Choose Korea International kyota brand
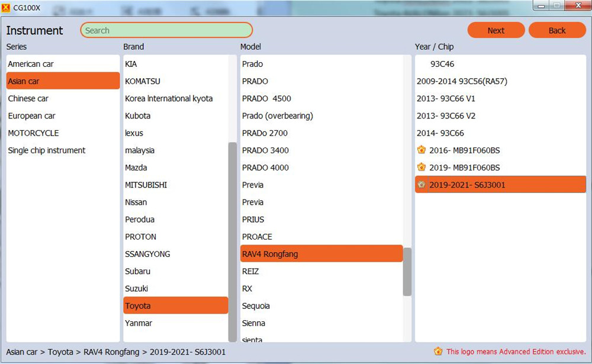 pos(176,98)
